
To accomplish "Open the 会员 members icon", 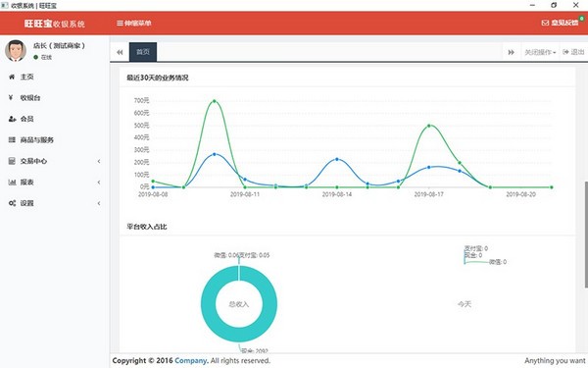I will click(12, 119).
